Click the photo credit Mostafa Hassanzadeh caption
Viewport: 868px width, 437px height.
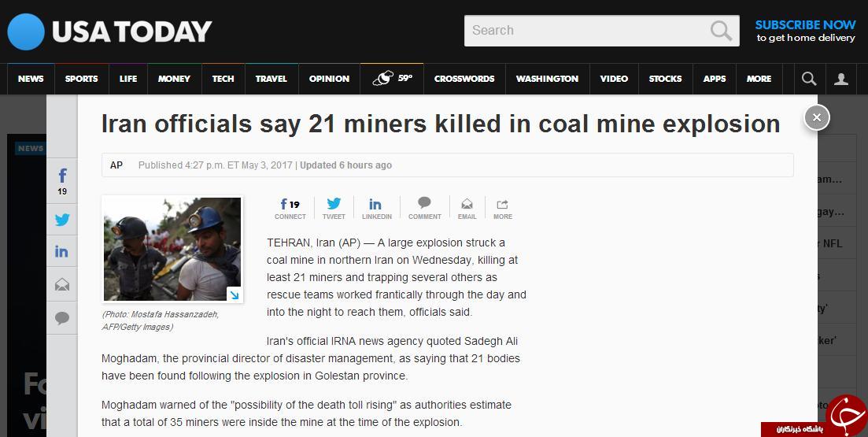(x=161, y=320)
